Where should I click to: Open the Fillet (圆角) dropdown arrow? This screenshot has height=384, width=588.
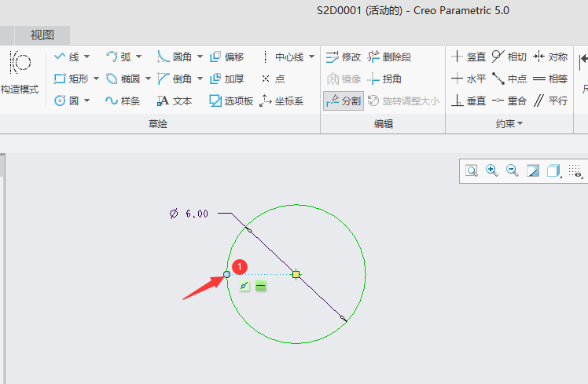(x=200, y=57)
